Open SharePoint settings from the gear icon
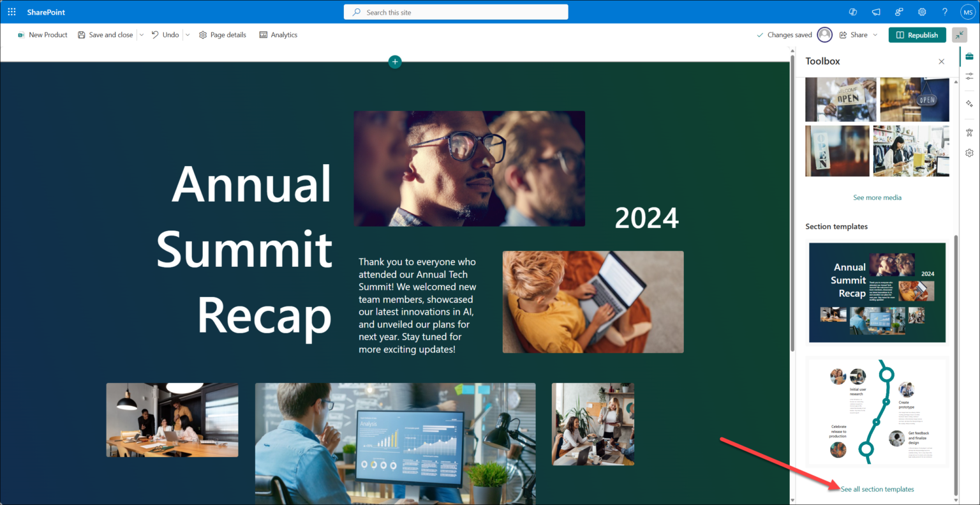This screenshot has width=980, height=505. pyautogui.click(x=922, y=11)
